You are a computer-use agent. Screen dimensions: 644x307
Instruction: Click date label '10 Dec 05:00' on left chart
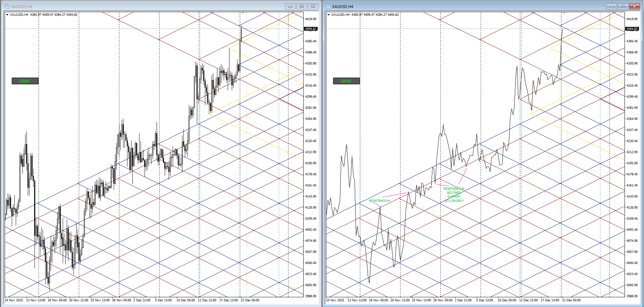tap(185, 300)
